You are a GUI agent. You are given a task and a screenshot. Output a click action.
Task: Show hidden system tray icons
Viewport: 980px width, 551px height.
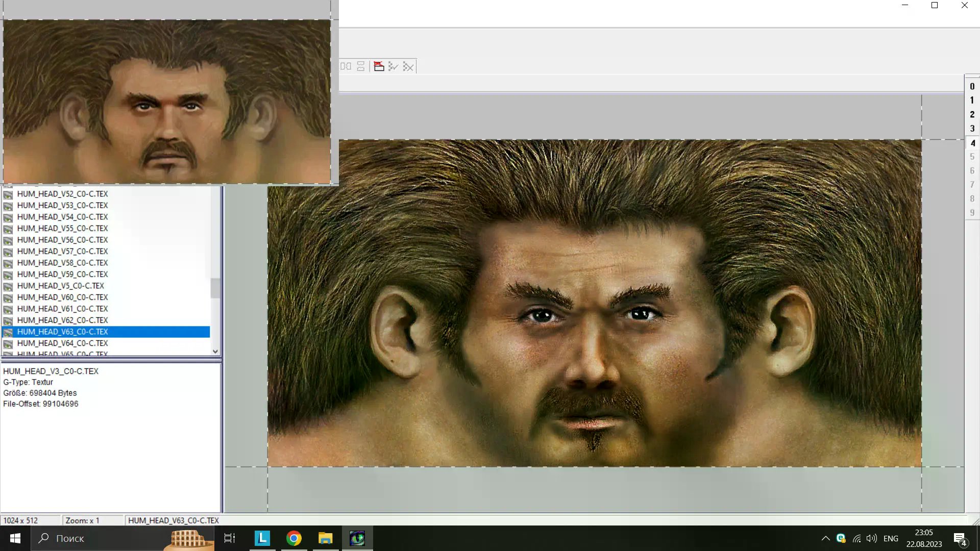[825, 538]
